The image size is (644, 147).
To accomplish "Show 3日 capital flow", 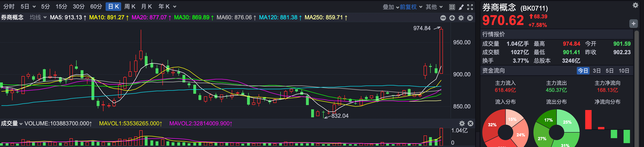I will tap(597, 71).
